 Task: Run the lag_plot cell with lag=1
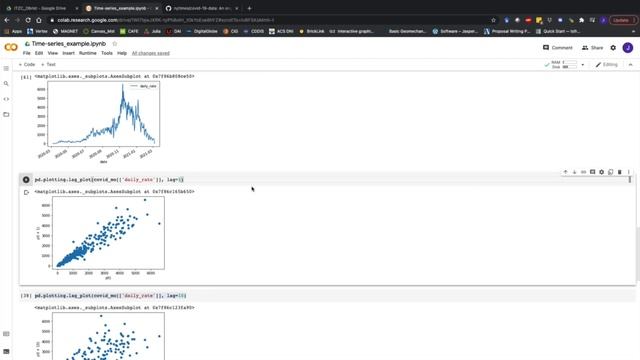26,180
